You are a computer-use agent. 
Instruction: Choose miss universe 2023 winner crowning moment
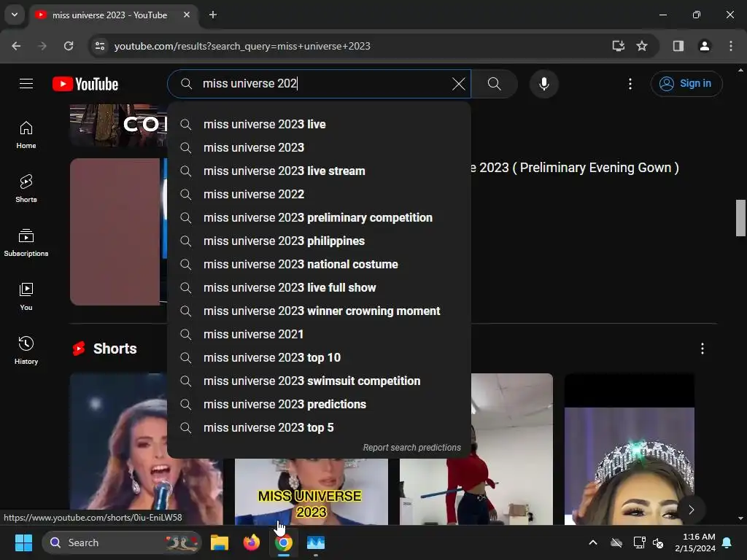(320, 311)
